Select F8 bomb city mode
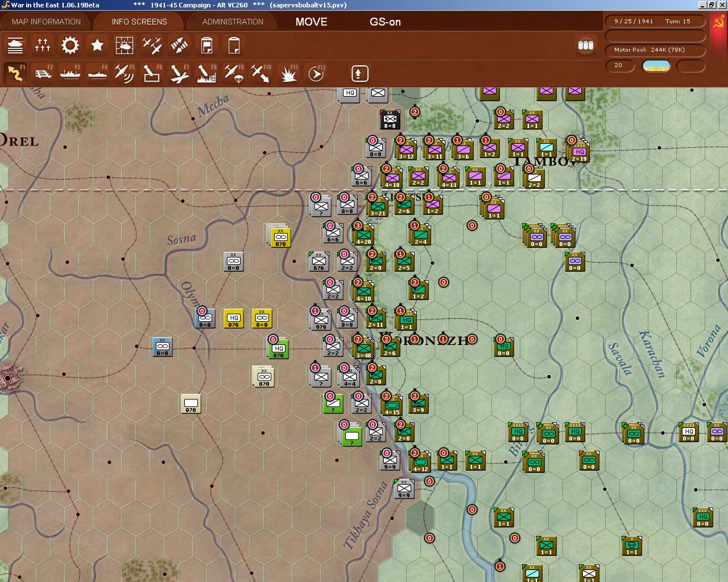Viewport: 728px width, 582px height. coord(206,73)
